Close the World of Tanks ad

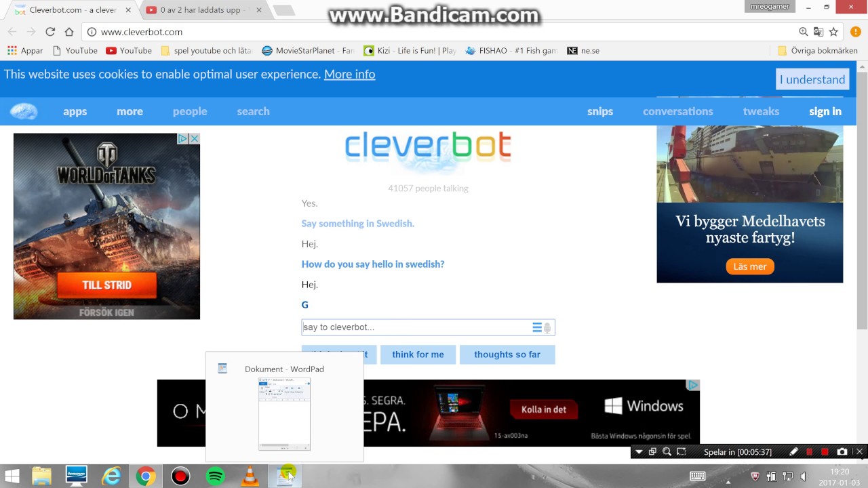194,138
